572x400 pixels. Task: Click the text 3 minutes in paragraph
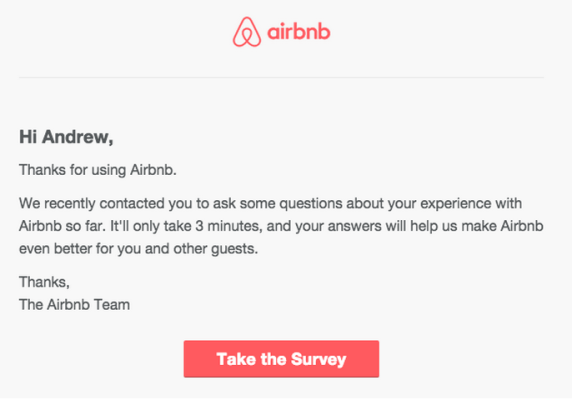click(x=229, y=226)
